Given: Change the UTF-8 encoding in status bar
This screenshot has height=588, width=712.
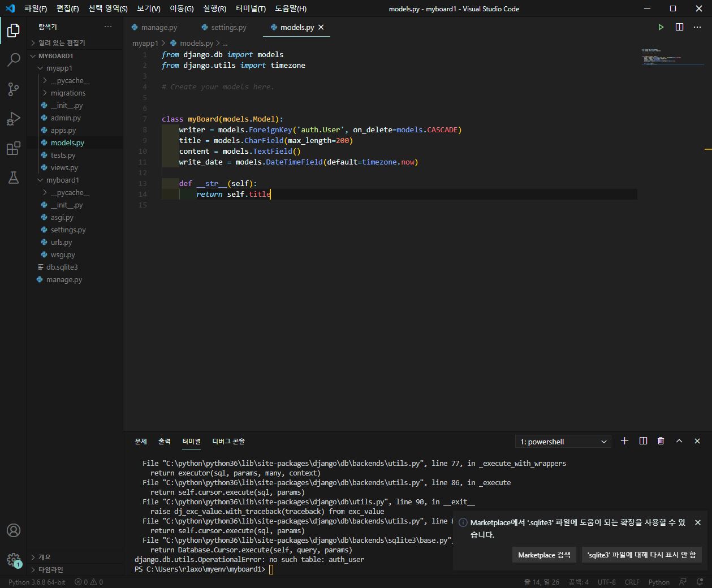Looking at the screenshot, I should coord(607,582).
